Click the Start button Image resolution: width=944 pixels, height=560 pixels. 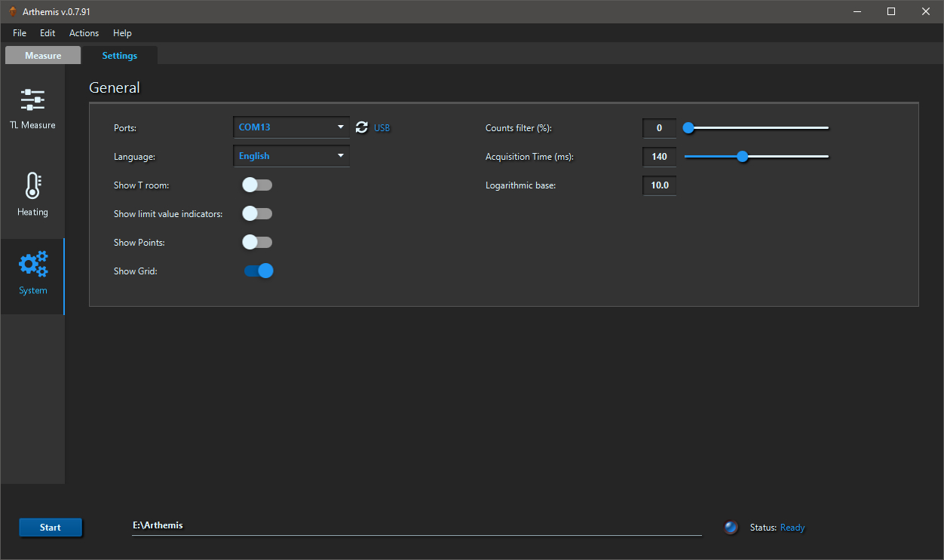(x=51, y=528)
